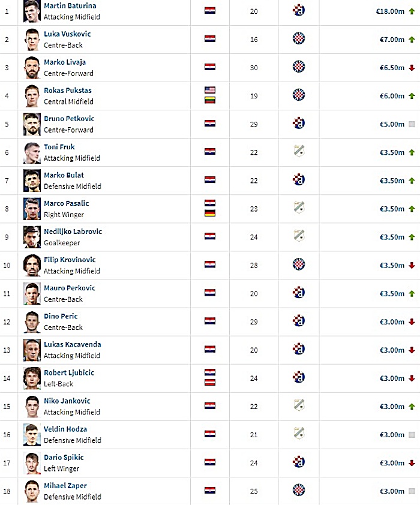Viewport: 420px width, 505px height.
Task: Click Rijeka club crest beside Toni Fruk
Action: (299, 151)
